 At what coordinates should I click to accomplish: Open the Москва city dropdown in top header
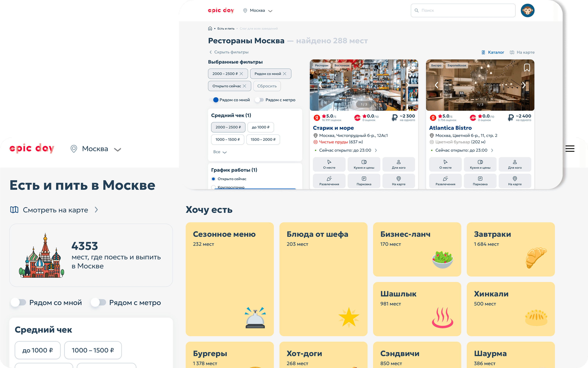pyautogui.click(x=258, y=10)
